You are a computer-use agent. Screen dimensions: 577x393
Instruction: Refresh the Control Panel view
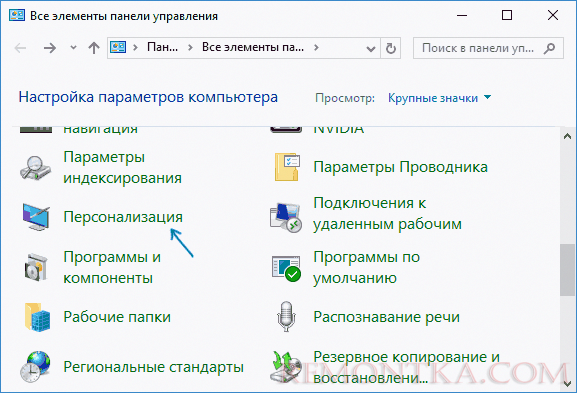(390, 48)
